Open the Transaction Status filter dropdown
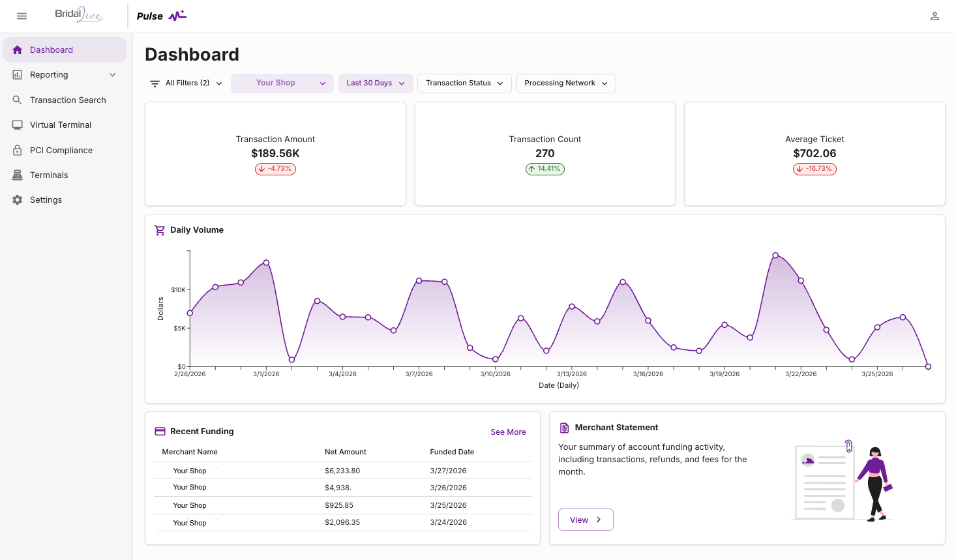The width and height of the screenshot is (956, 560). click(x=464, y=83)
